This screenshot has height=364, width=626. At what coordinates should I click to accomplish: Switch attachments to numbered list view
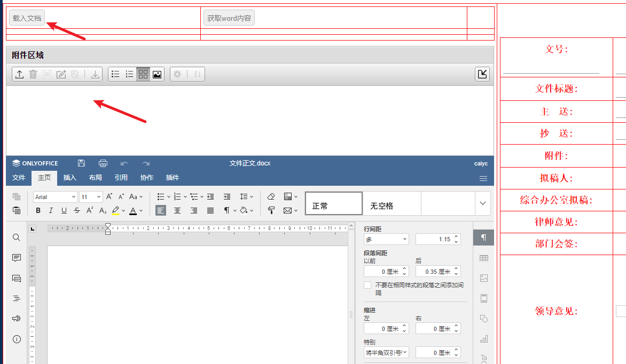129,74
